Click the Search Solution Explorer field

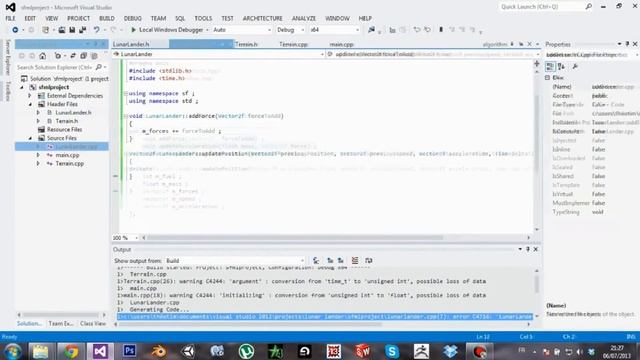pos(55,67)
